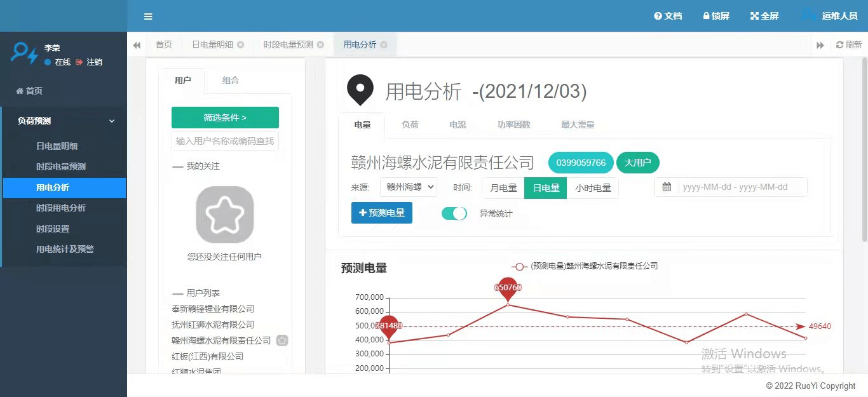
Task: Go to 首页 in the sidebar
Action: click(29, 91)
